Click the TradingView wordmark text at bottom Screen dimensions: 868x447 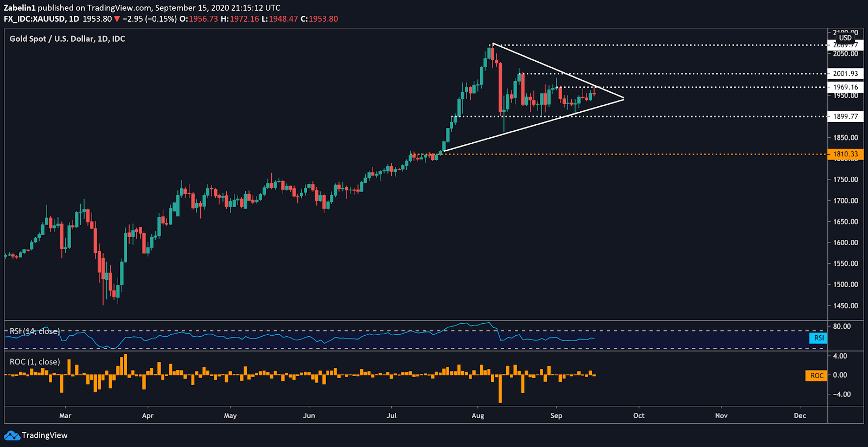[44, 435]
